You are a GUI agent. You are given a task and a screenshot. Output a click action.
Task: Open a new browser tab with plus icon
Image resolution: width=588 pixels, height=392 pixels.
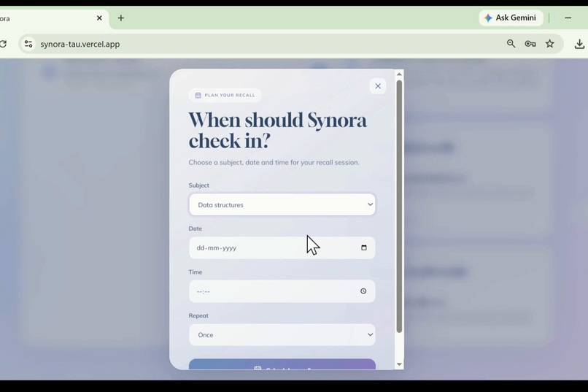tap(121, 18)
